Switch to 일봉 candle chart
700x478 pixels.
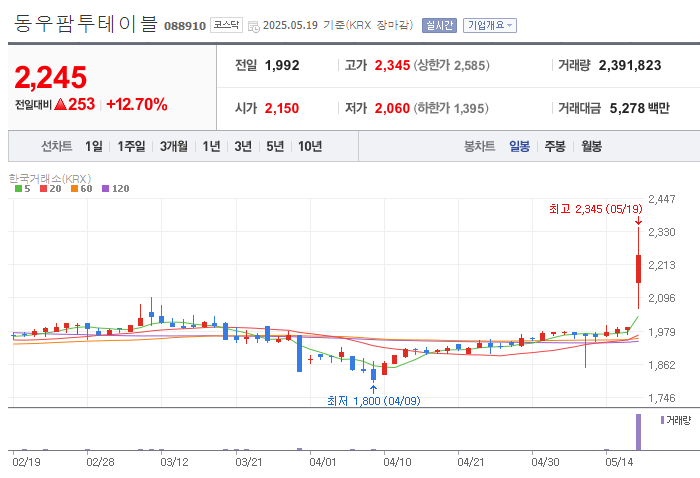click(x=519, y=146)
